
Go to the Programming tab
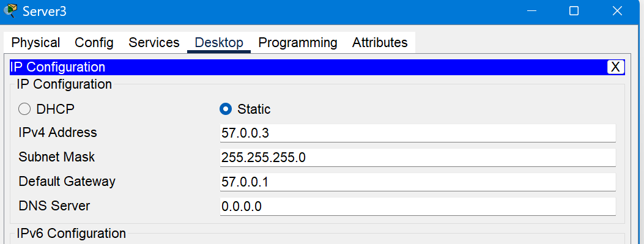click(298, 43)
